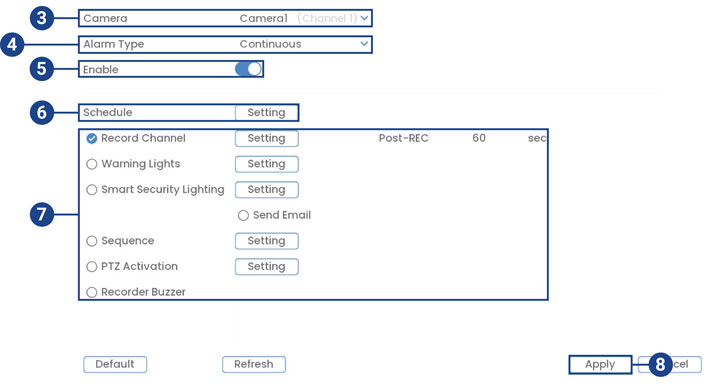Open Record Channel Setting
This screenshot has width=719, height=388.
pos(266,138)
